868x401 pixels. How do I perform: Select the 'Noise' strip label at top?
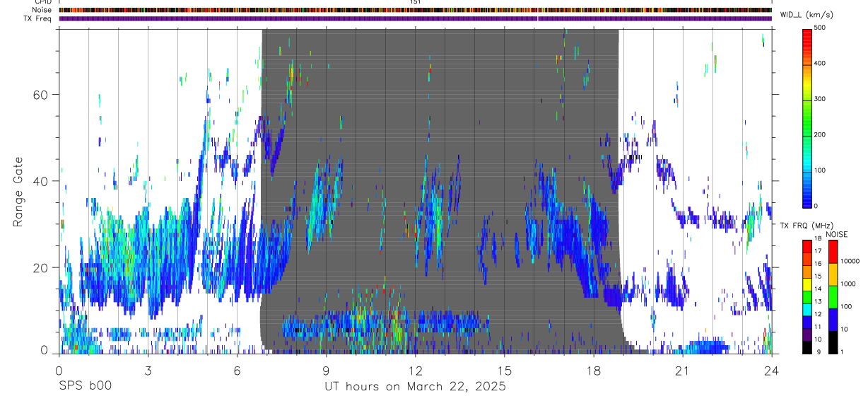[x=41, y=10]
